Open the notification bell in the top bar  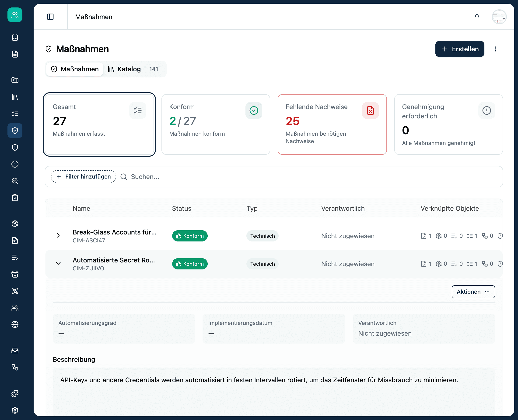pos(477,17)
